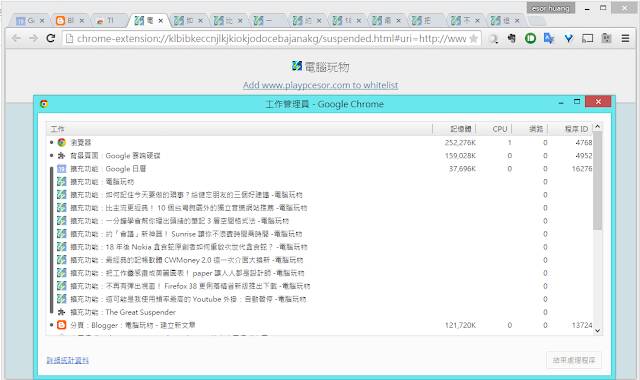Select the 瀏覽器 browser process row
Image resolution: width=640 pixels, height=380 pixels.
click(x=320, y=142)
